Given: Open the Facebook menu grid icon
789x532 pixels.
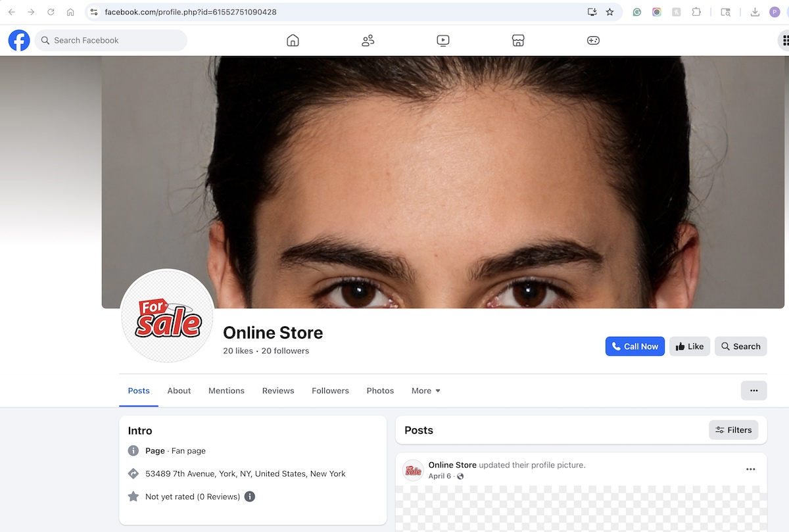Looking at the screenshot, I should (784, 41).
